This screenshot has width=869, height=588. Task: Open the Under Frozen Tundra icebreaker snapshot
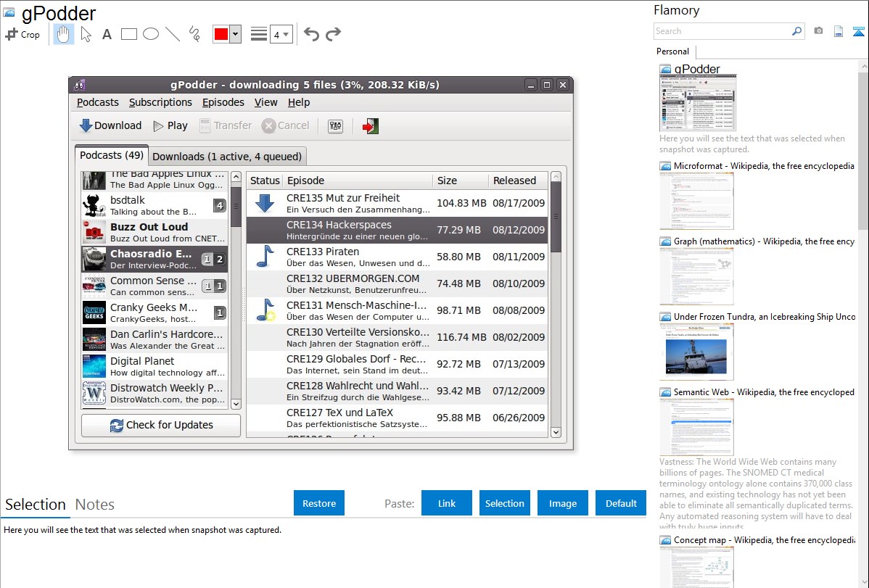(x=696, y=352)
